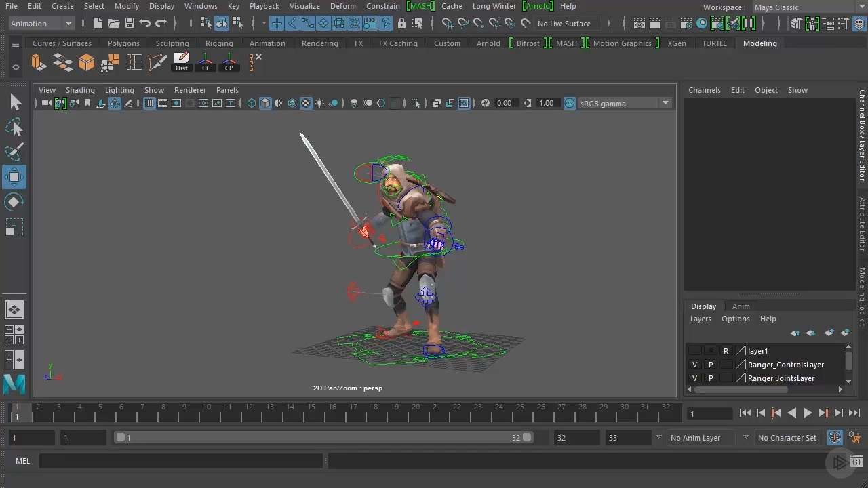Screen dimensions: 868x488
Task: Play the animation backwards
Action: (792, 413)
